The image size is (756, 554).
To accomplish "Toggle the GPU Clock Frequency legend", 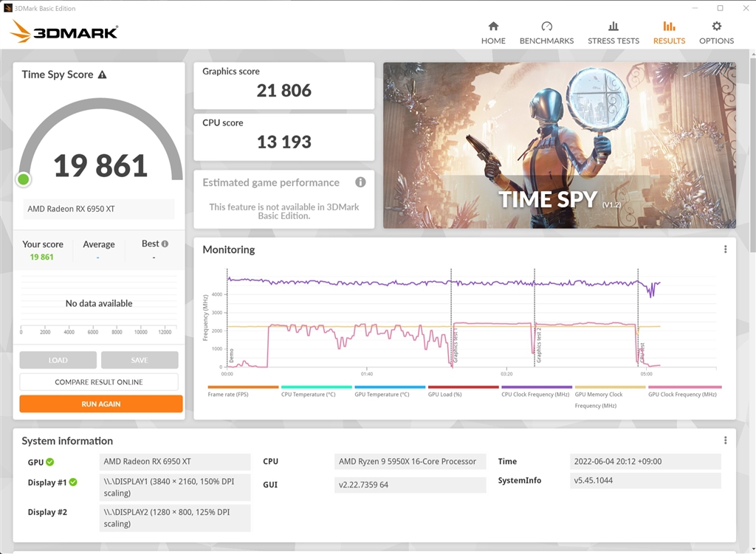I will click(x=684, y=391).
